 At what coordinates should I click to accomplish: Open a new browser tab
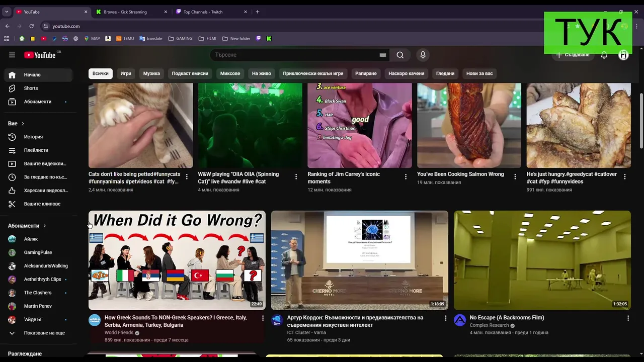pyautogui.click(x=258, y=12)
